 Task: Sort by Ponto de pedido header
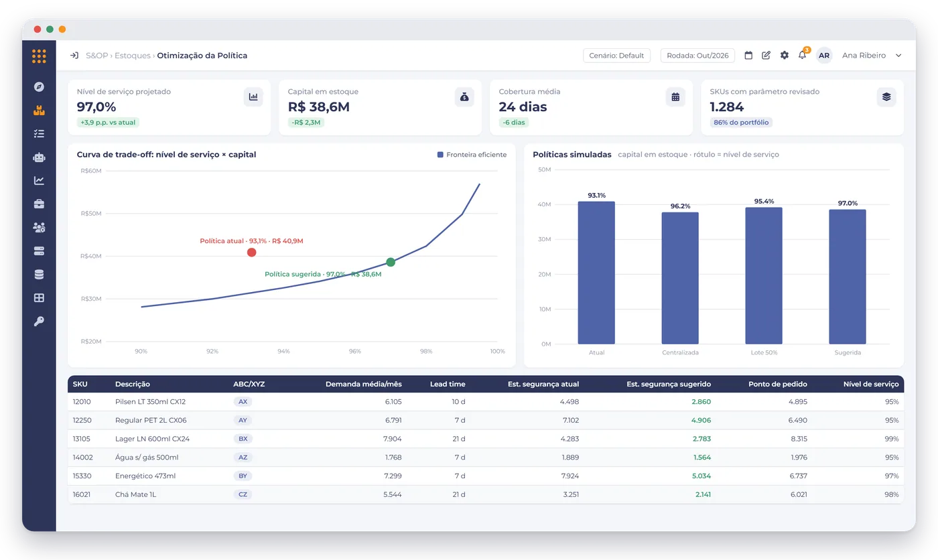[778, 384]
